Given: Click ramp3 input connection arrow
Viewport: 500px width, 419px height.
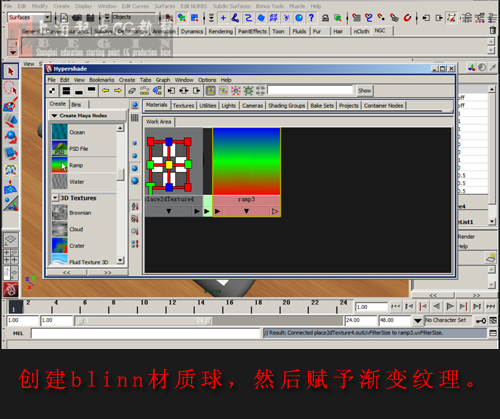Looking at the screenshot, I should (x=218, y=211).
